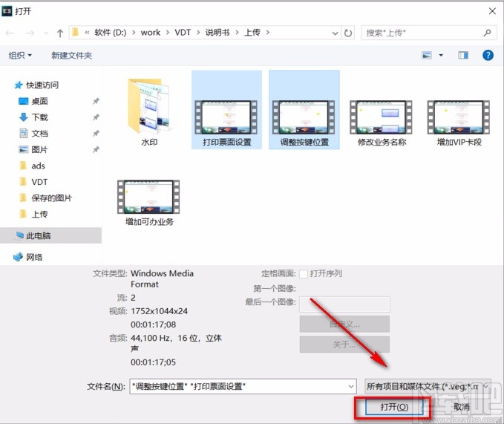504x424 pixels.
Task: Open 保存的图片 in the sidebar
Action: click(51, 198)
